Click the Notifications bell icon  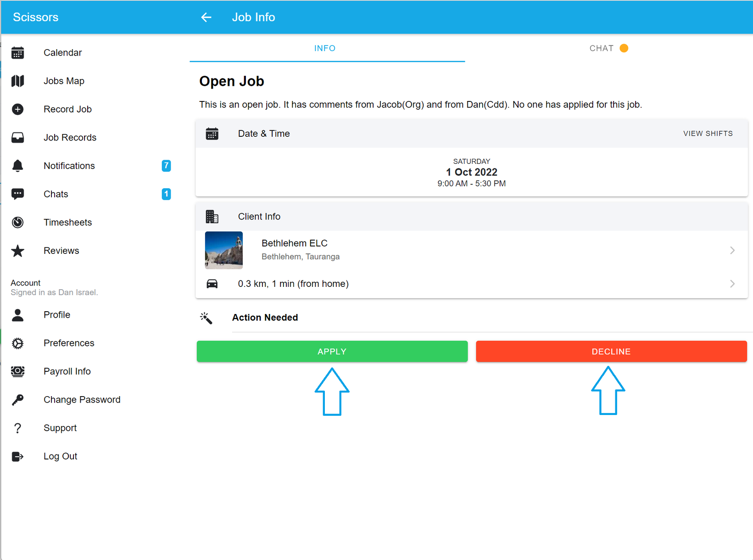pyautogui.click(x=17, y=166)
